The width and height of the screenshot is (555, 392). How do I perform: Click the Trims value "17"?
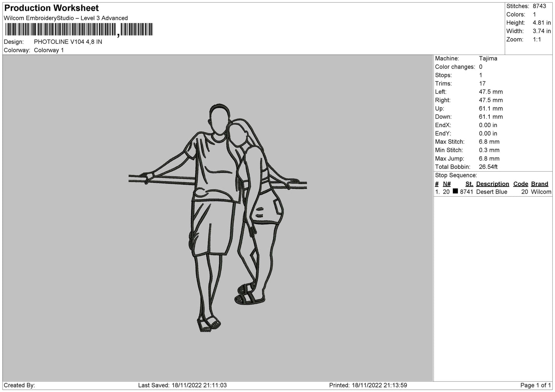pos(482,84)
